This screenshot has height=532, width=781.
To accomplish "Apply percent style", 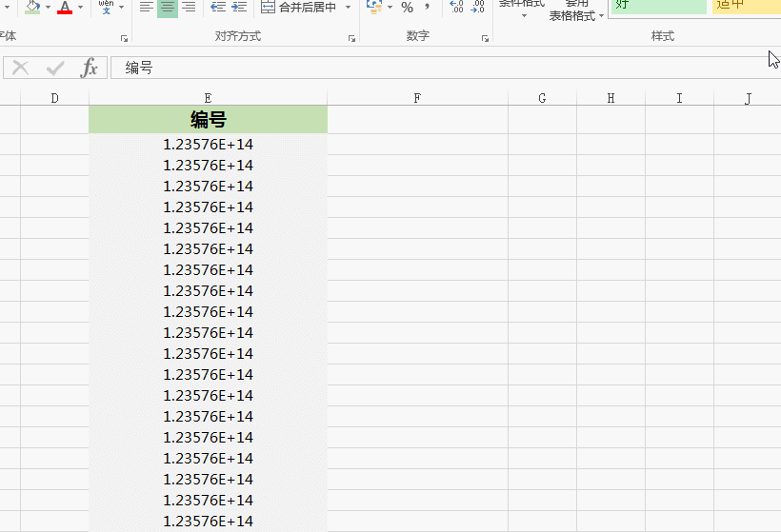I will pyautogui.click(x=407, y=7).
